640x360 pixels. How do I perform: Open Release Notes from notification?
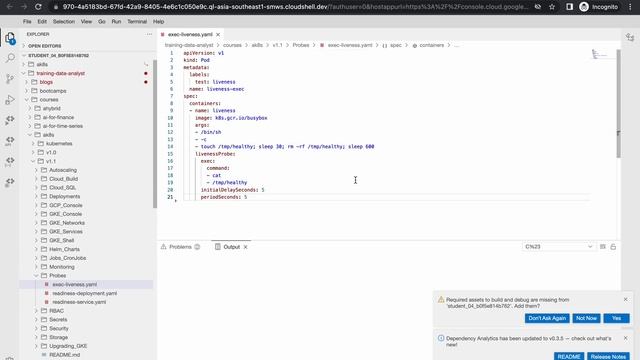[x=608, y=356]
